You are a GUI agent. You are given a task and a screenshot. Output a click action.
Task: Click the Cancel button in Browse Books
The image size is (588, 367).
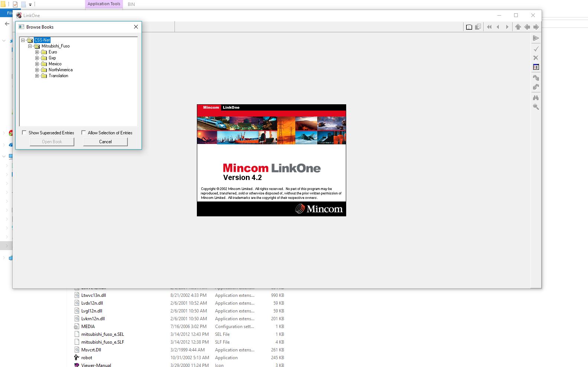tap(105, 142)
